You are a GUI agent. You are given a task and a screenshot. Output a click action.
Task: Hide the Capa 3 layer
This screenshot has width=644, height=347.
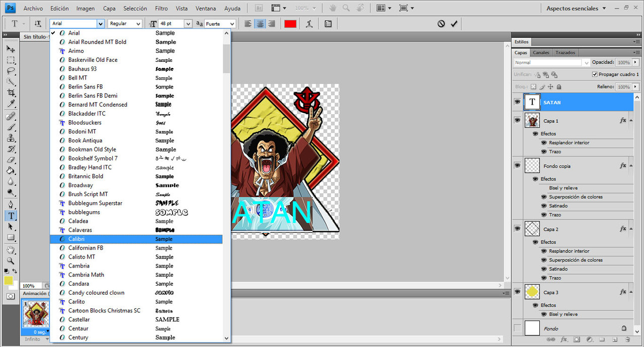[517, 292]
